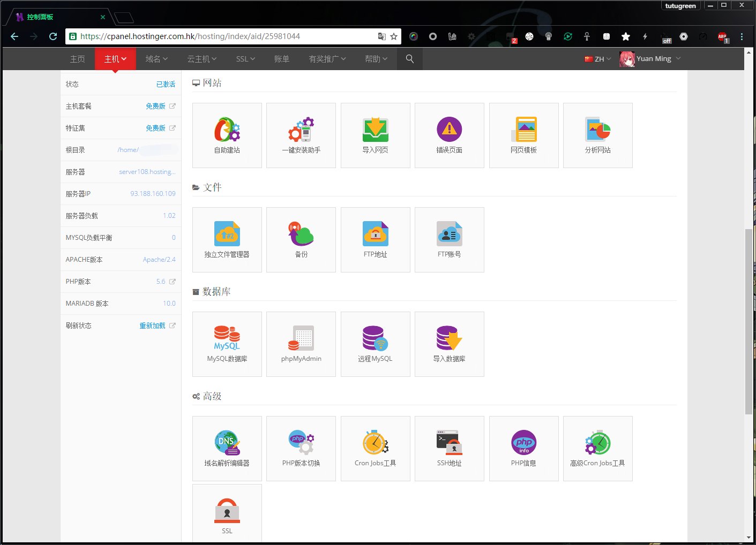Viewport: 756px width, 545px height.
Task: Click the server108.hosting... server value
Action: (x=147, y=172)
